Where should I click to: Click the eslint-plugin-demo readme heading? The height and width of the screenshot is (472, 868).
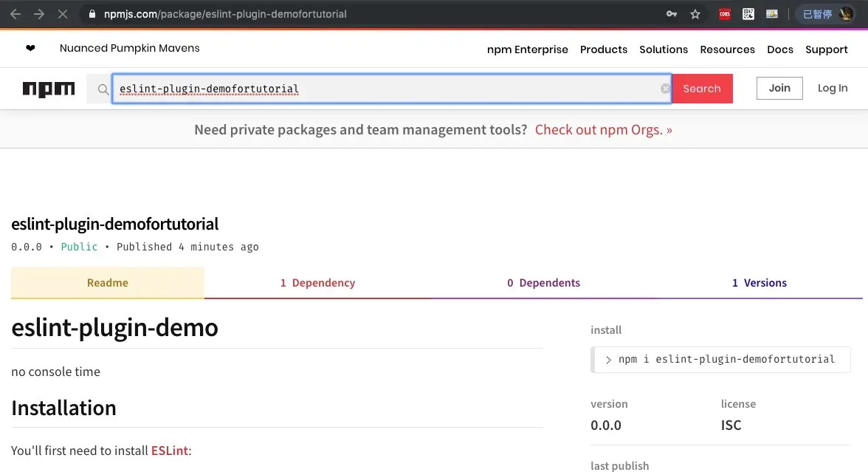[x=114, y=327]
